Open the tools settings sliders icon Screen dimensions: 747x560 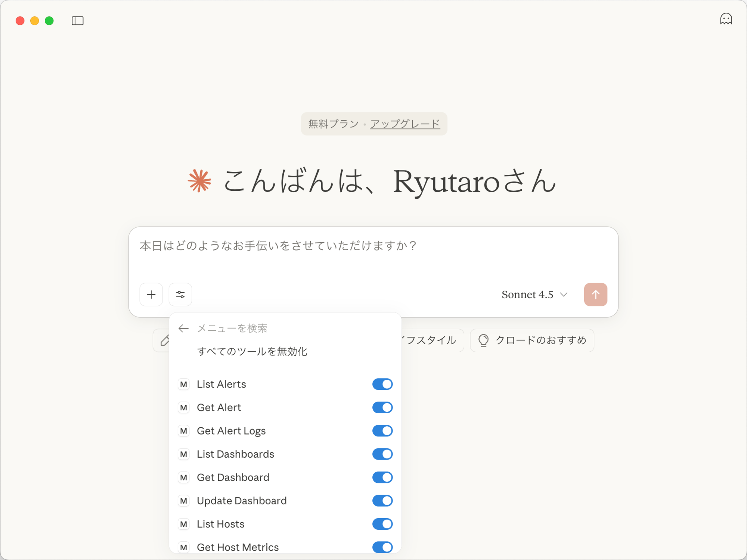(180, 295)
